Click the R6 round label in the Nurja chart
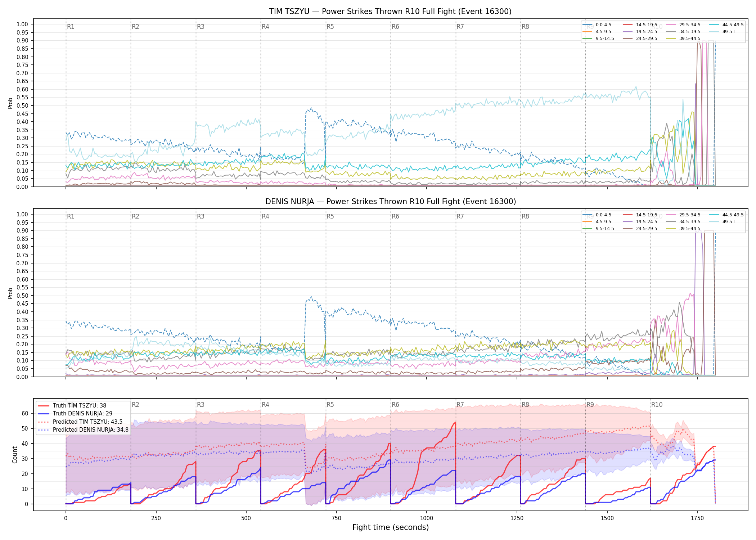Viewport: 756px width, 540px height. [x=395, y=216]
